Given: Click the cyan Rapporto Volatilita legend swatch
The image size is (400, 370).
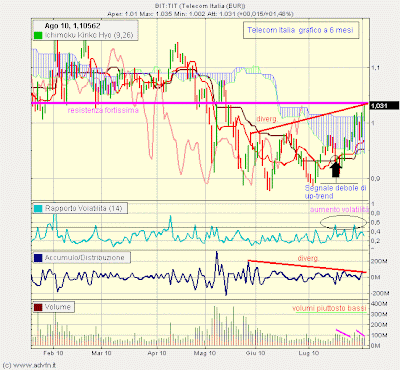Looking at the screenshot, I should coord(38,209).
